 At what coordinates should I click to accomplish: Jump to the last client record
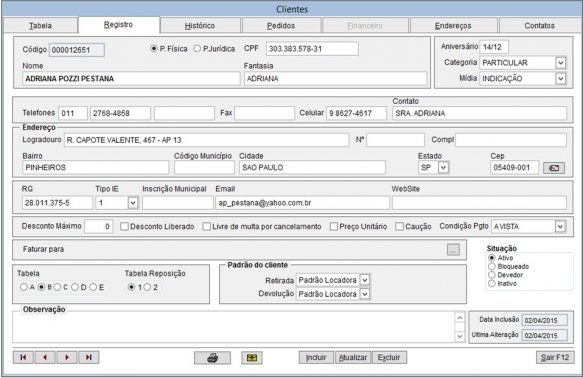pyautogui.click(x=88, y=357)
